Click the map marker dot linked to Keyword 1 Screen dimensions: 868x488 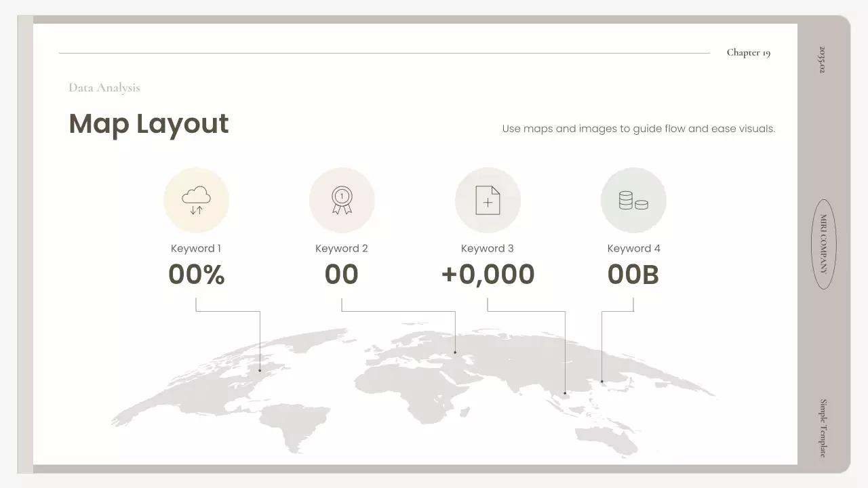pyautogui.click(x=260, y=371)
